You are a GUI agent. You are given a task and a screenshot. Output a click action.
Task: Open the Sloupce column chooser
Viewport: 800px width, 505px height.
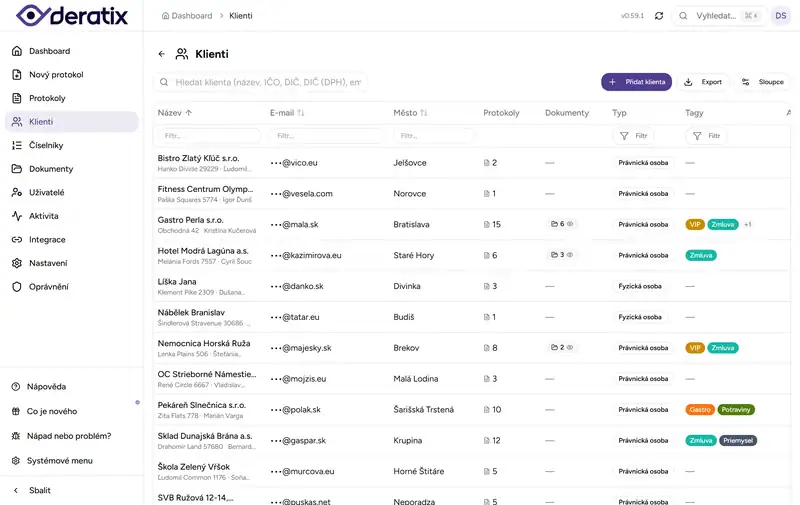point(763,82)
